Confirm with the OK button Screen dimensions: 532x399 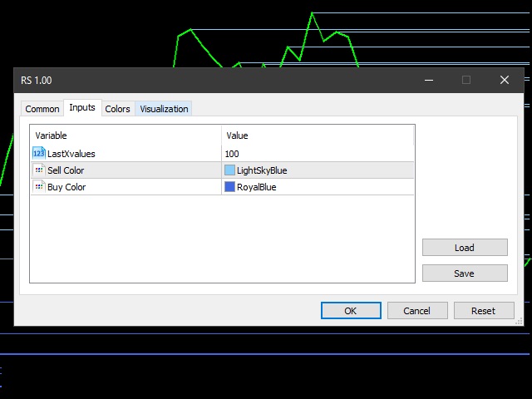coord(351,310)
